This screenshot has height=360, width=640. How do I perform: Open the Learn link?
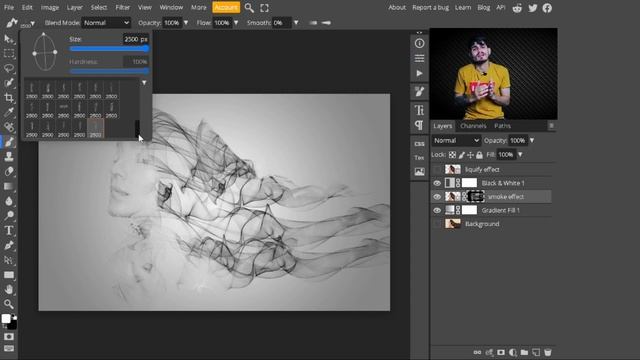click(x=462, y=7)
